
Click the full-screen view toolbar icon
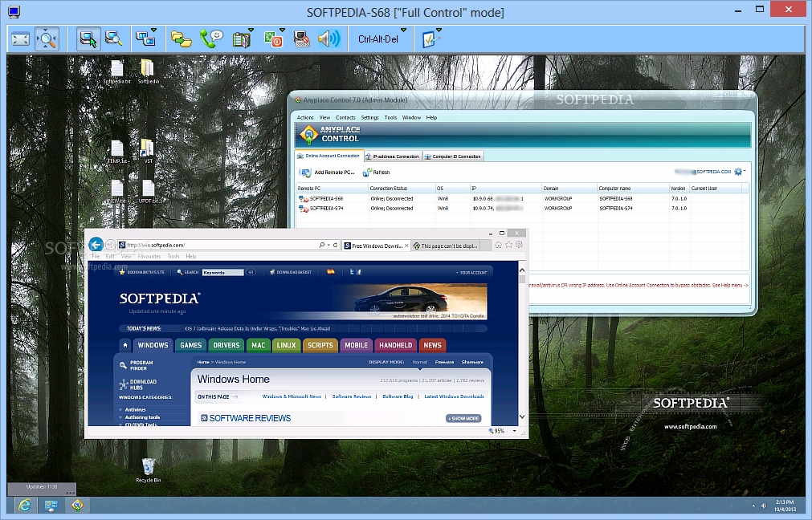[21, 39]
